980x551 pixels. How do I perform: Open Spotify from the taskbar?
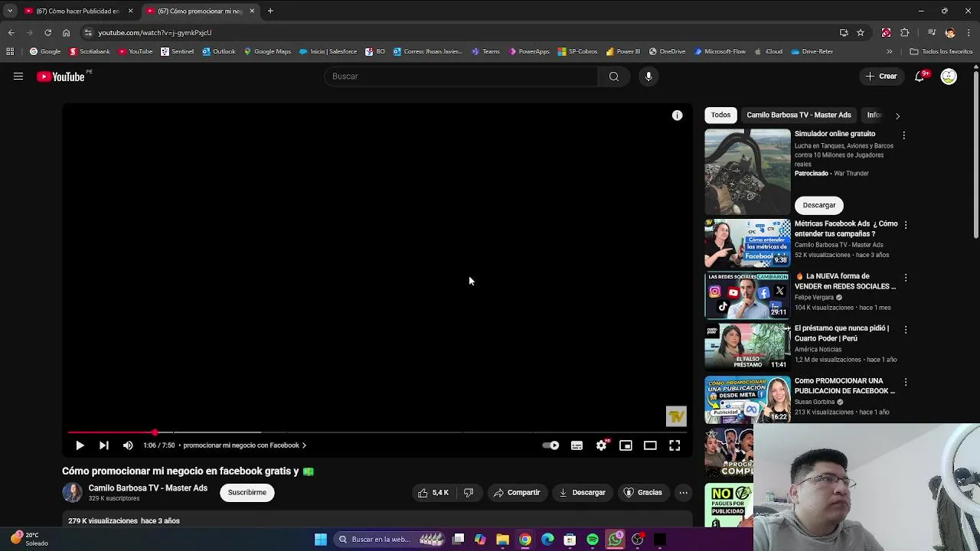(593, 540)
